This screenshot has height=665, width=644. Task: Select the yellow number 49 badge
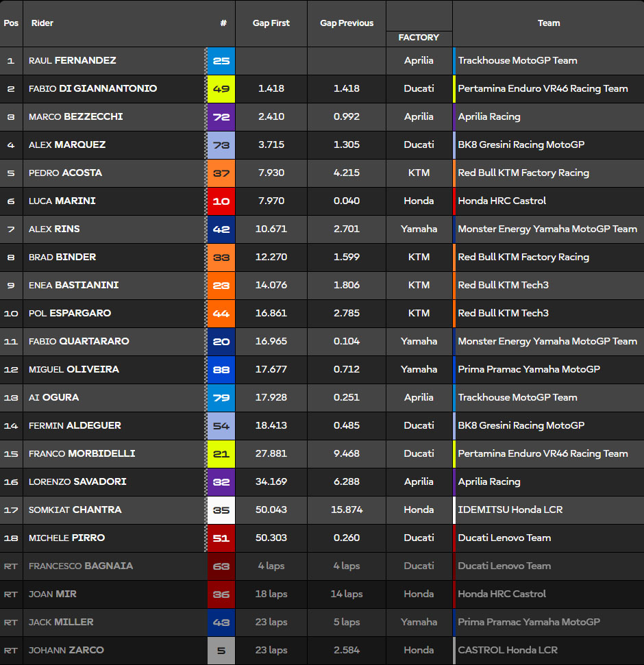(221, 89)
